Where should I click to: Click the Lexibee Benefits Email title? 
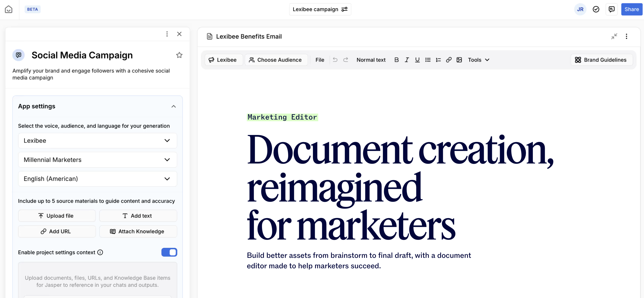(x=249, y=36)
